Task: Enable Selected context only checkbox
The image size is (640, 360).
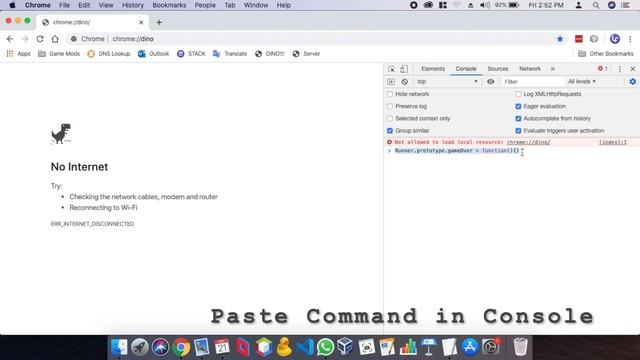Action: (x=390, y=118)
